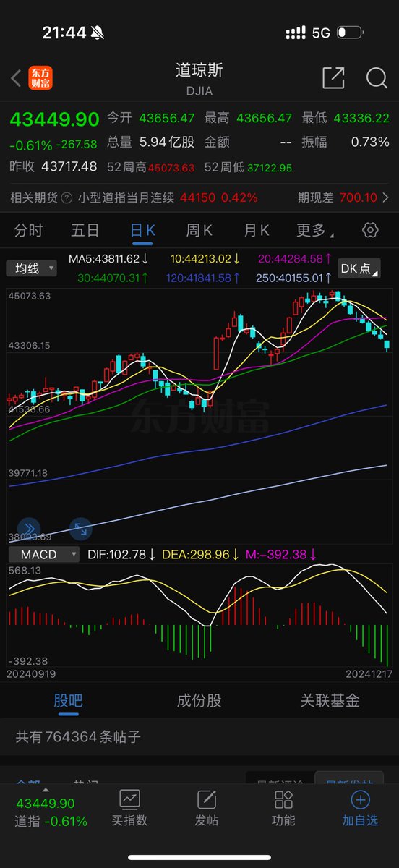399x868 pixels.
Task: Tap the MA5:43811.62 value
Action: pos(108,258)
